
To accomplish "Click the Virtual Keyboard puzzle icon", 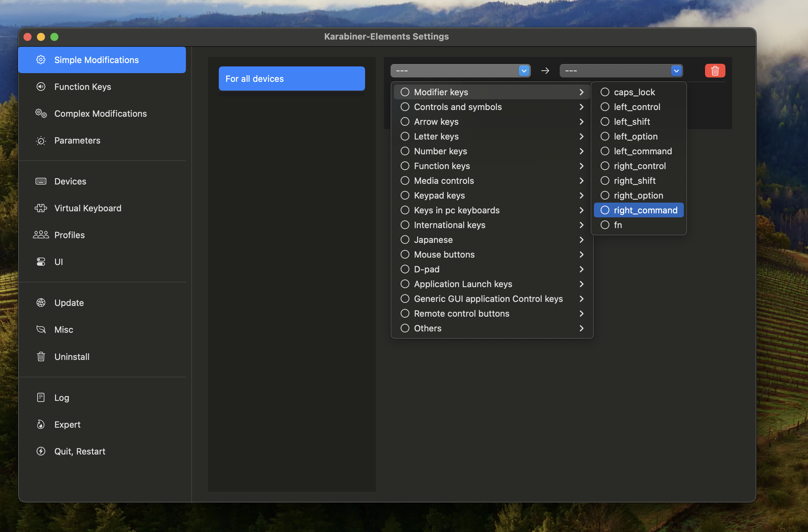I will (x=41, y=208).
